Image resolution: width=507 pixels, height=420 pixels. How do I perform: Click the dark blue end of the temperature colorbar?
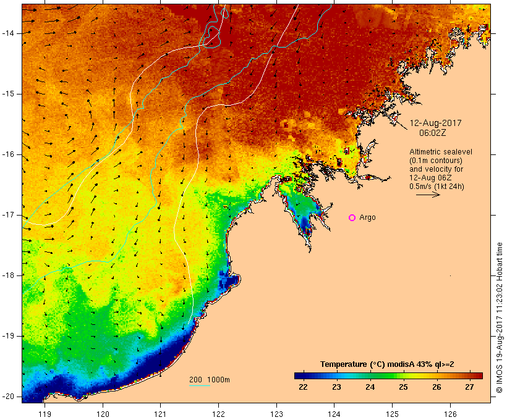[300, 376]
